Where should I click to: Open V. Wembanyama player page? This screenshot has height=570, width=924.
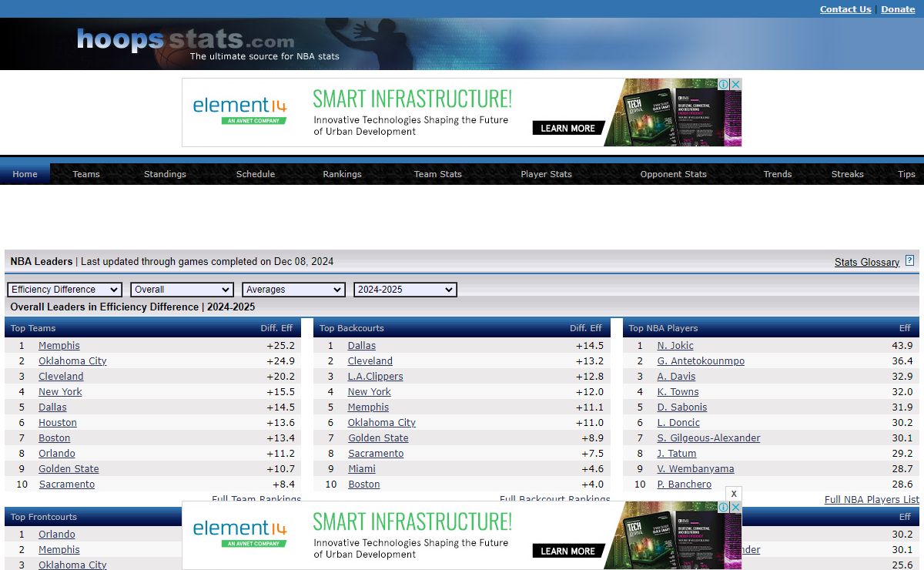pyautogui.click(x=695, y=468)
